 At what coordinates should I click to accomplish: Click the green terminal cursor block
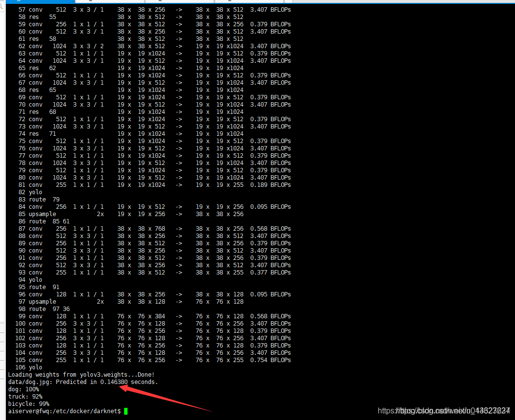point(126,411)
